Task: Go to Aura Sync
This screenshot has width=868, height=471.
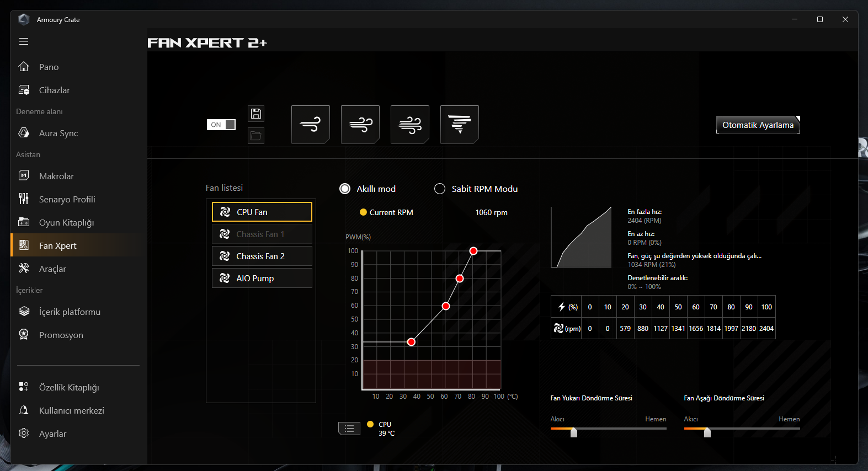Action: coord(79,133)
